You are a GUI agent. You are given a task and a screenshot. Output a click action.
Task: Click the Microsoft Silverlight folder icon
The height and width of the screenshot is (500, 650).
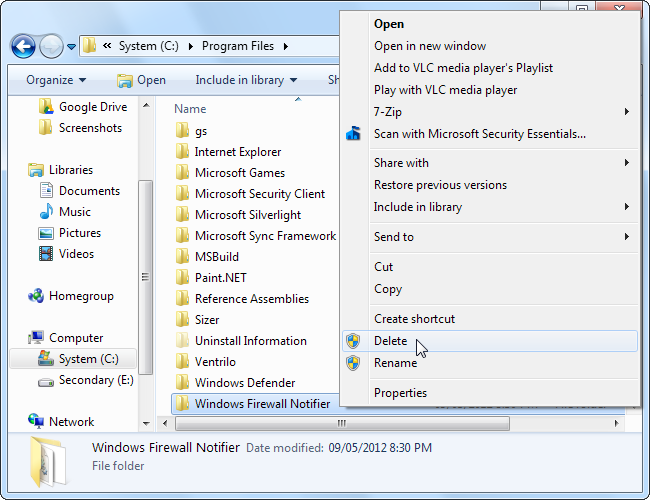pyautogui.click(x=182, y=214)
